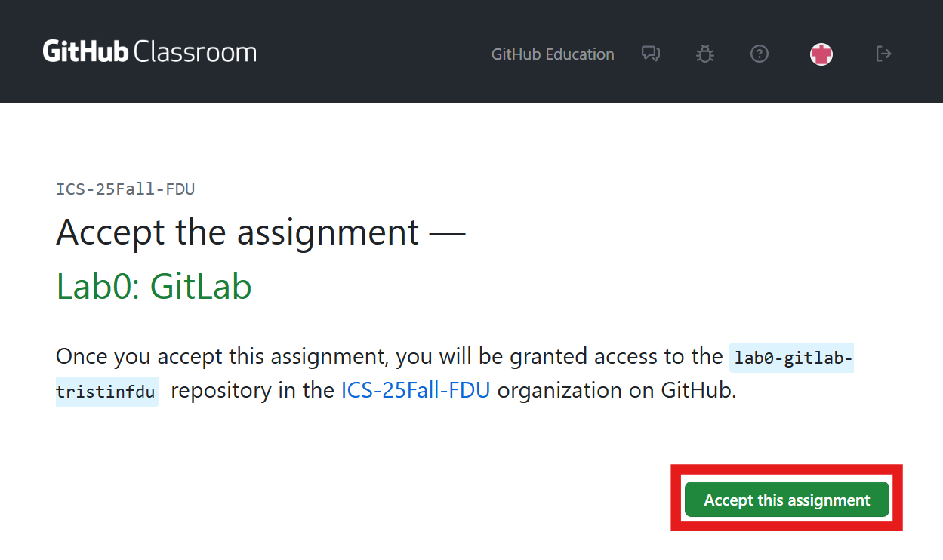Click the gray ICS-25Fall-FDU classroom label
This screenshot has width=943, height=560.
(x=125, y=189)
